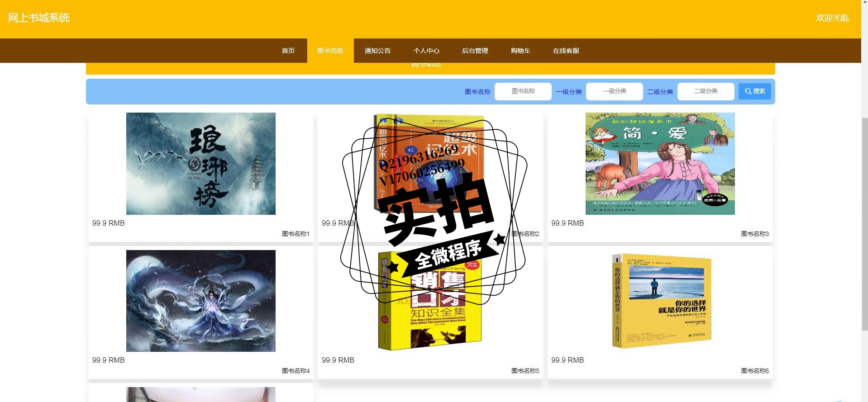Click the 图书名称5 title
The height and width of the screenshot is (402, 868).
[525, 371]
